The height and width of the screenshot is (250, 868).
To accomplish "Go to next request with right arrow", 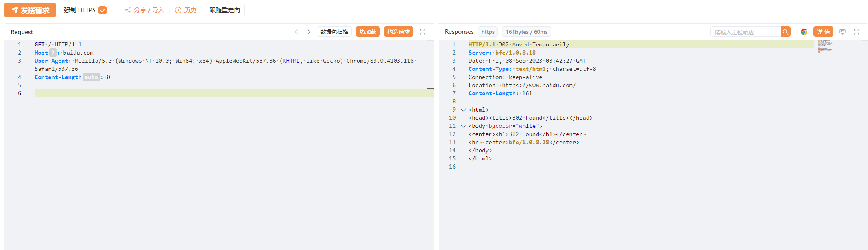I will pyautogui.click(x=309, y=32).
